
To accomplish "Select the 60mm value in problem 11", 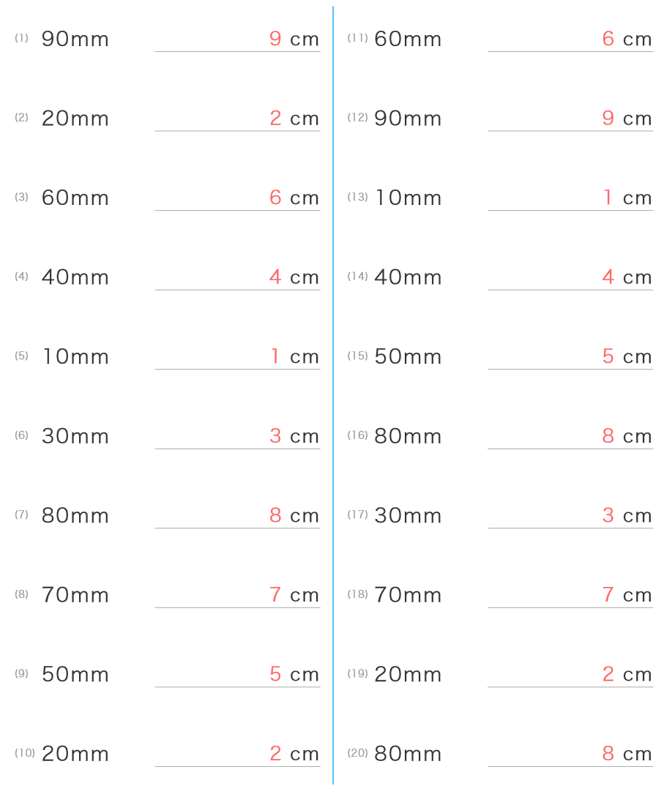I will pyautogui.click(x=408, y=39).
